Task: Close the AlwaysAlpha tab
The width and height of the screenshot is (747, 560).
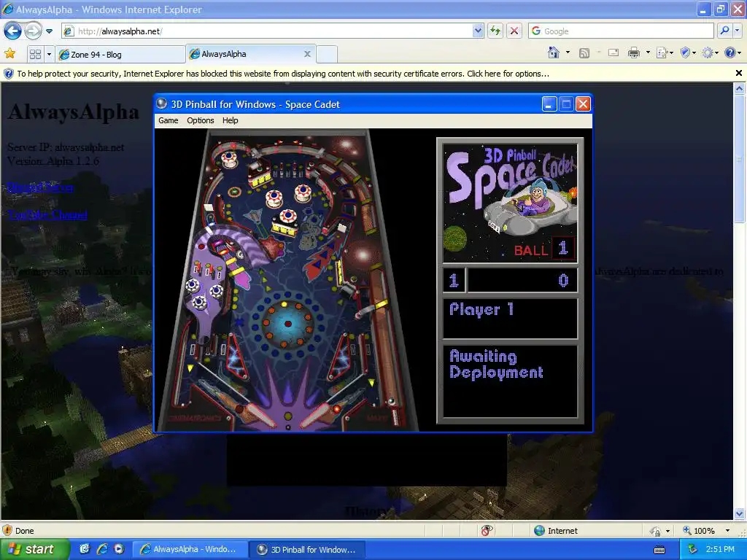Action: 307,54
